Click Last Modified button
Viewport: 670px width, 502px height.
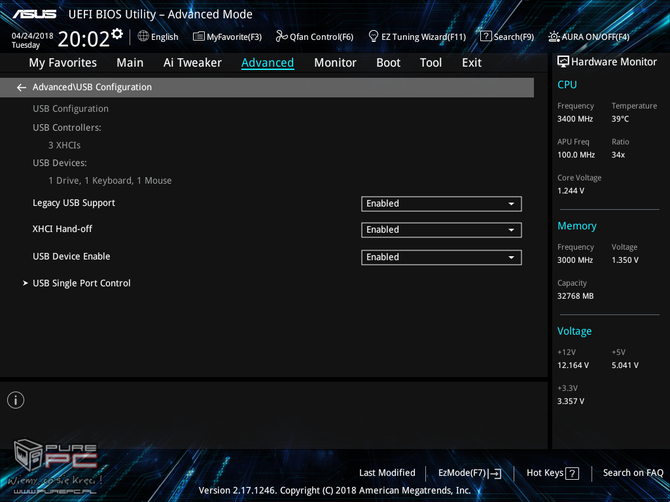[x=387, y=473]
